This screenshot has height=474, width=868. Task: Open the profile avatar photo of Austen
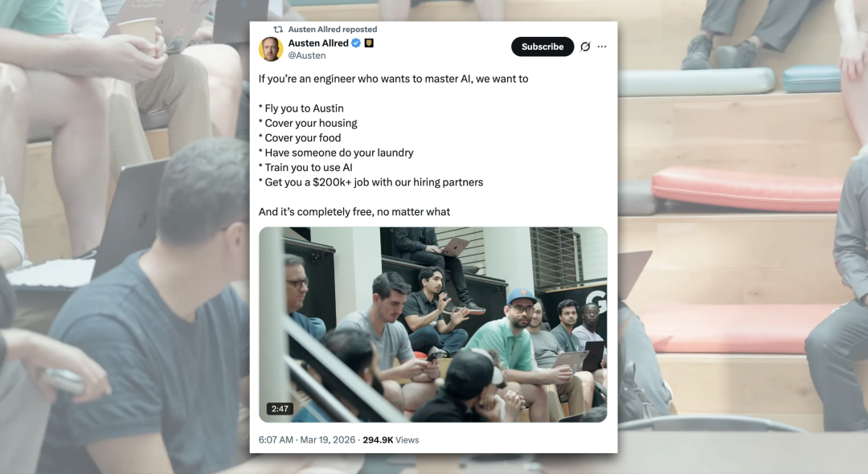tap(271, 49)
